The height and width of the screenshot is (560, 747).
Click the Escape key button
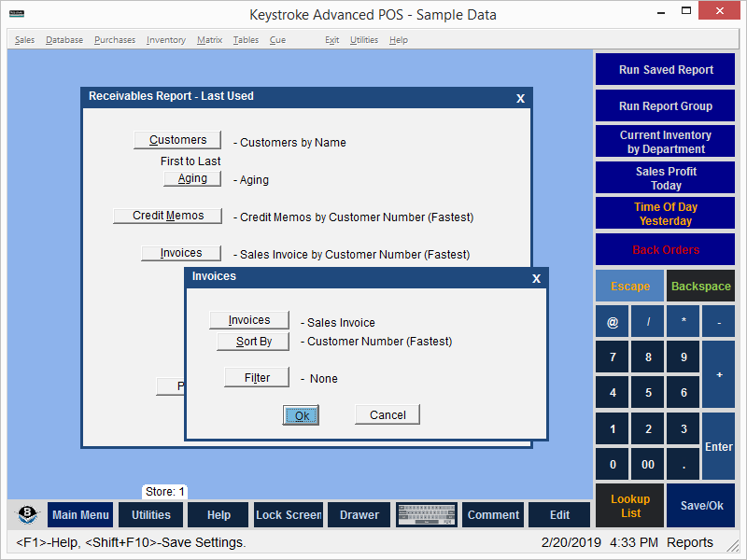coord(629,287)
